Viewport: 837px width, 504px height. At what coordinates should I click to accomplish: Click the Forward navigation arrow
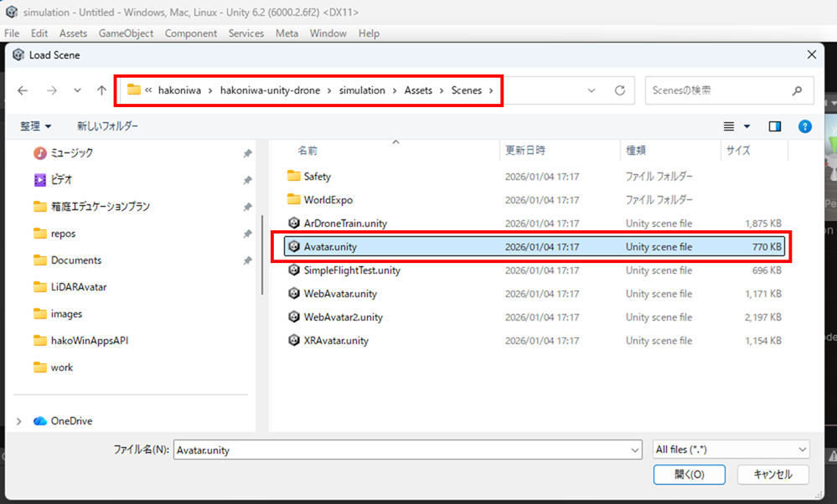click(x=51, y=90)
